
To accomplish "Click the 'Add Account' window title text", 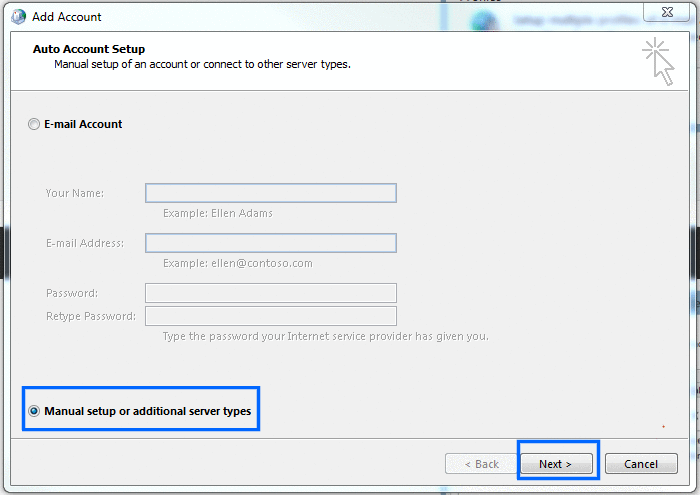I will [67, 17].
